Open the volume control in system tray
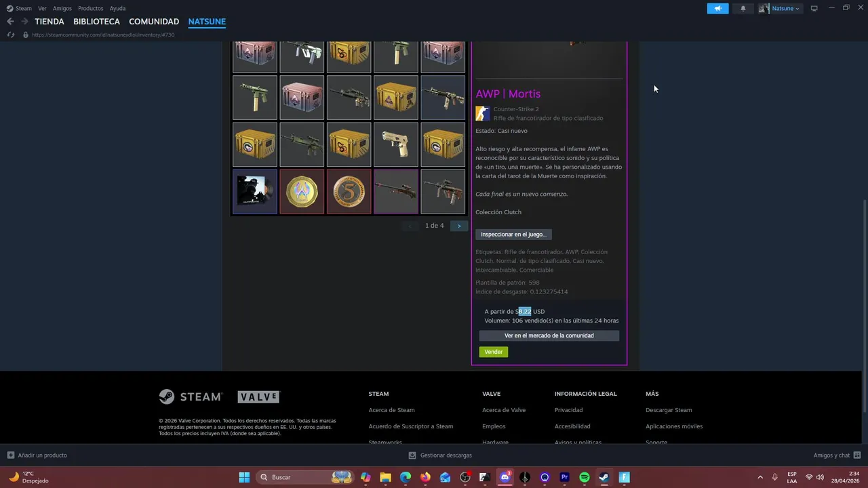 [x=820, y=477]
